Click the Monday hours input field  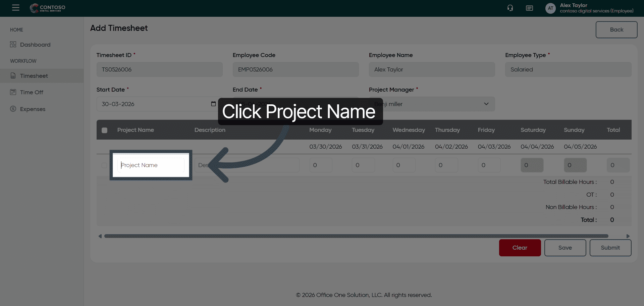[x=321, y=165]
